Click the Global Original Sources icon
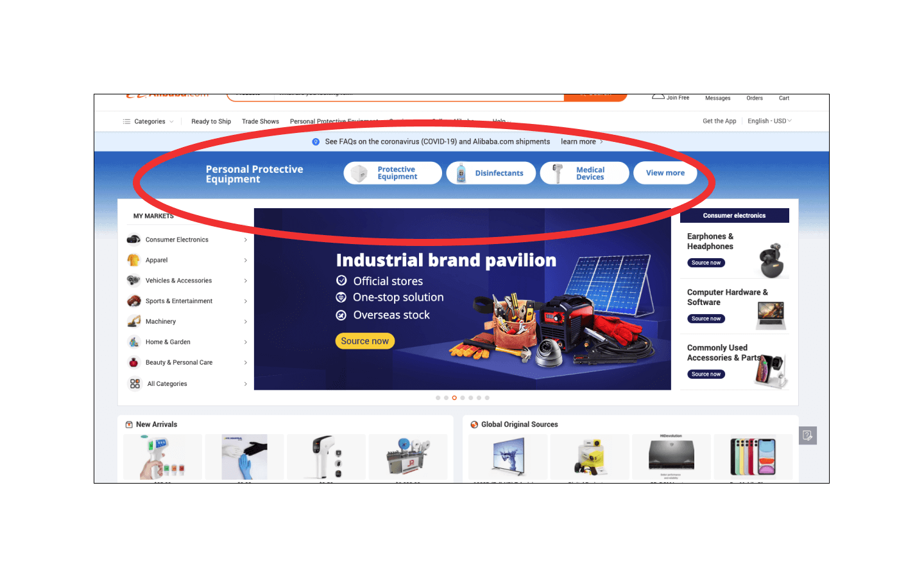Image resolution: width=924 pixels, height=578 pixels. [474, 425]
